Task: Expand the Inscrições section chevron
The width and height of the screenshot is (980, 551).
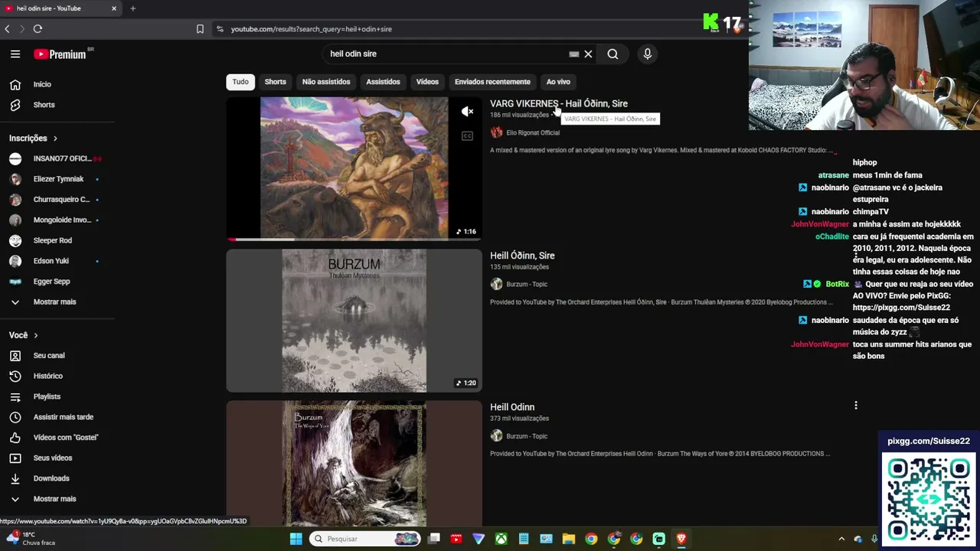Action: (x=55, y=139)
